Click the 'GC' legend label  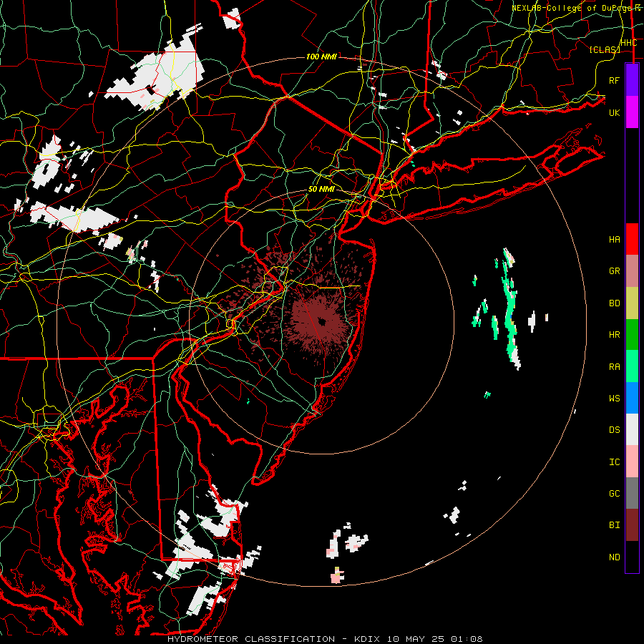615,494
